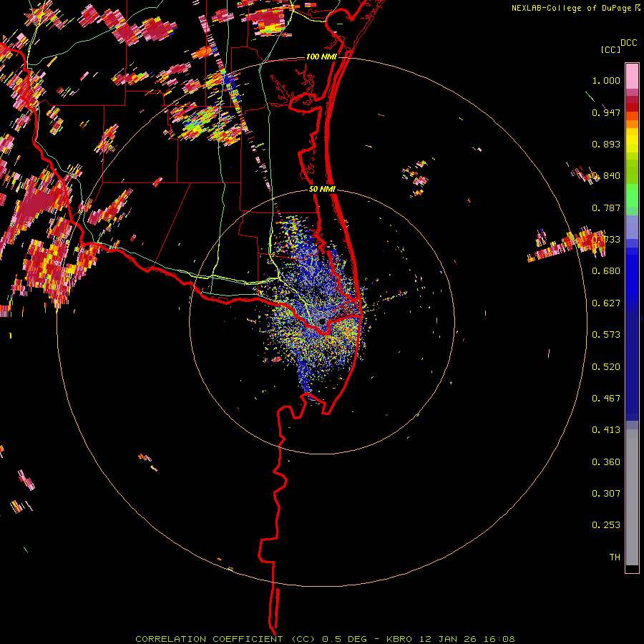
Task: Click the 16:08 timestamp in caption
Action: point(499,639)
